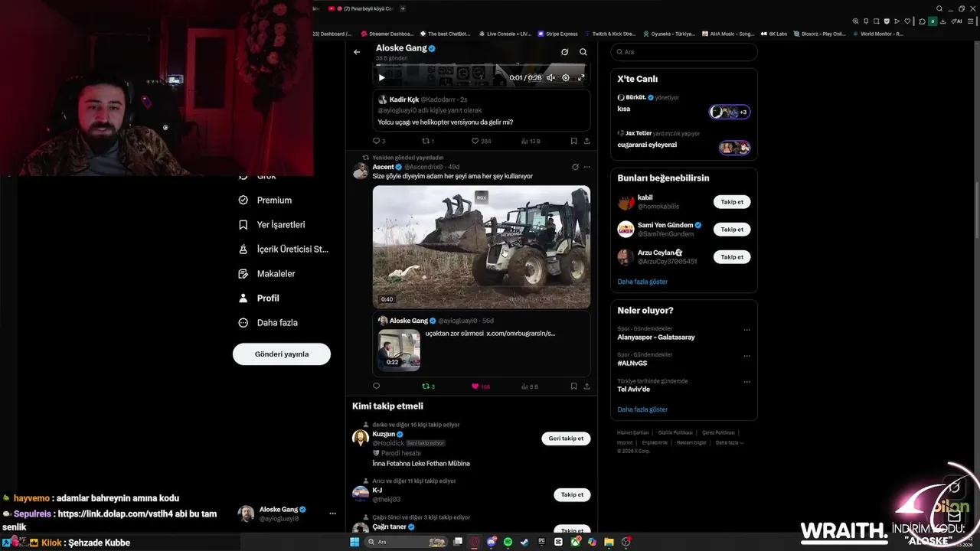The height and width of the screenshot is (551, 980).
Task: Open options for Tel Aviv'de trend
Action: [747, 382]
